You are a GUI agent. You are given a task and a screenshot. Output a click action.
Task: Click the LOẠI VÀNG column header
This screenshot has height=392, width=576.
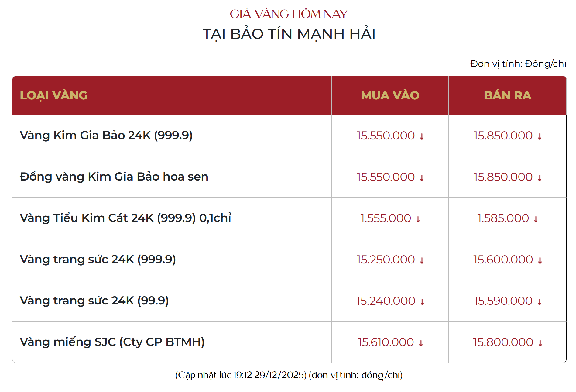(54, 95)
